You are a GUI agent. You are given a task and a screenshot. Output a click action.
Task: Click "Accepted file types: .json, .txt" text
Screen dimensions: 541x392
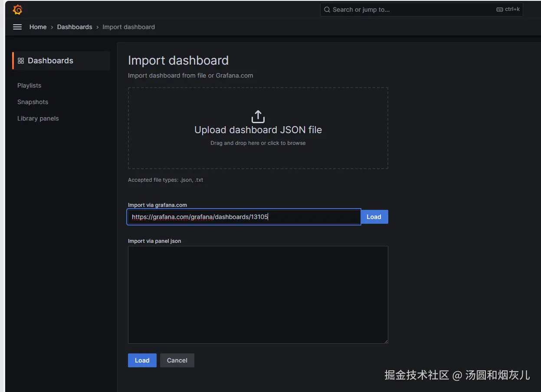pos(165,180)
